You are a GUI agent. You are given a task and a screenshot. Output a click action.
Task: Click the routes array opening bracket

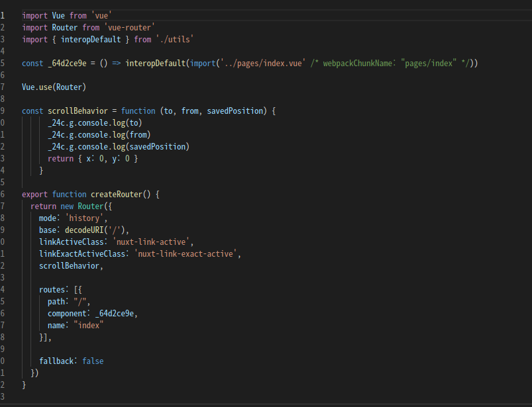78,289
